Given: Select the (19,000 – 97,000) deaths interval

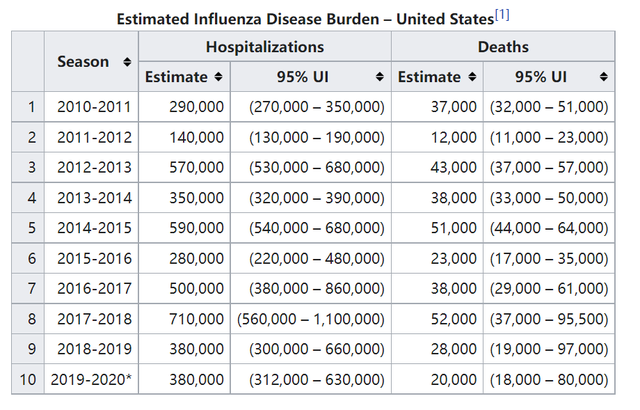Looking at the screenshot, I should tap(548, 350).
